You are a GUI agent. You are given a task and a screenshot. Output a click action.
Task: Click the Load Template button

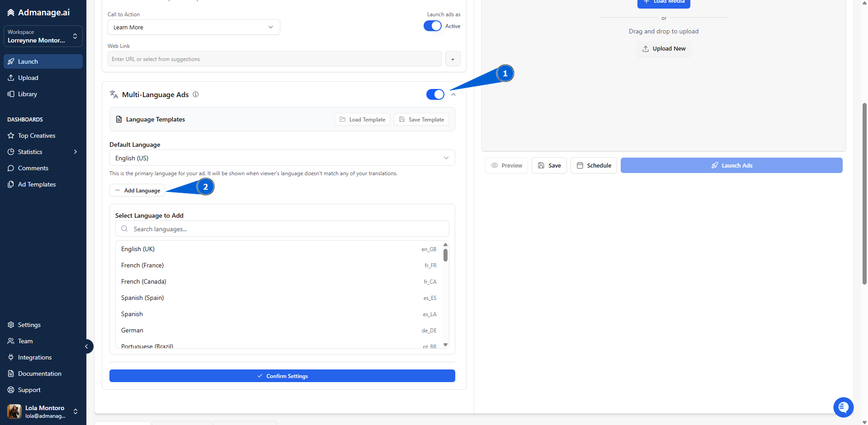pos(362,119)
